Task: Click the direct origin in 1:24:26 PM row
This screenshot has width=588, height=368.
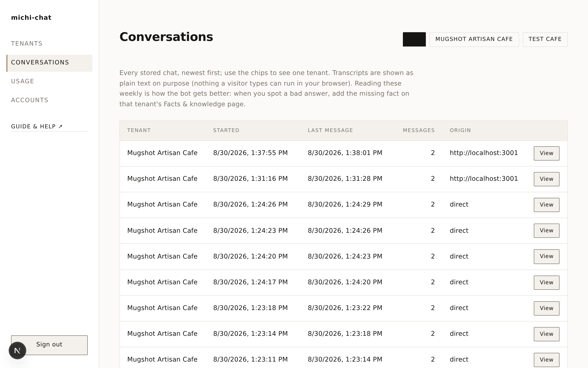Action: point(459,204)
